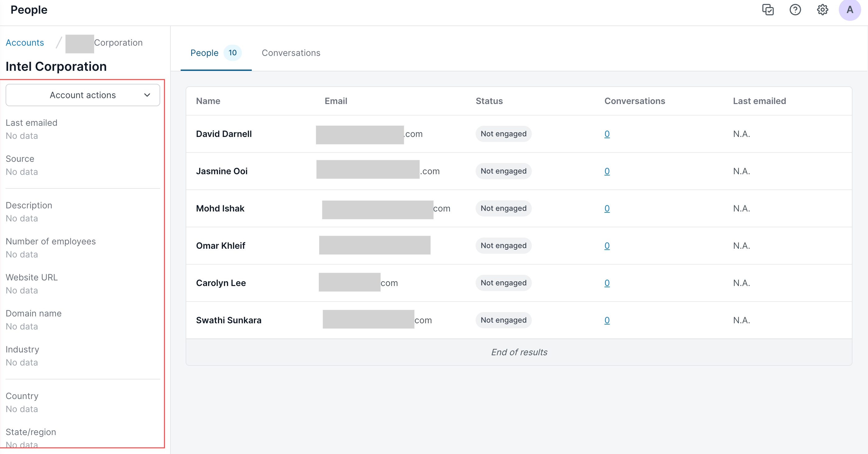
Task: Click Carolyn Lee's Not engaged status badge
Action: (504, 283)
